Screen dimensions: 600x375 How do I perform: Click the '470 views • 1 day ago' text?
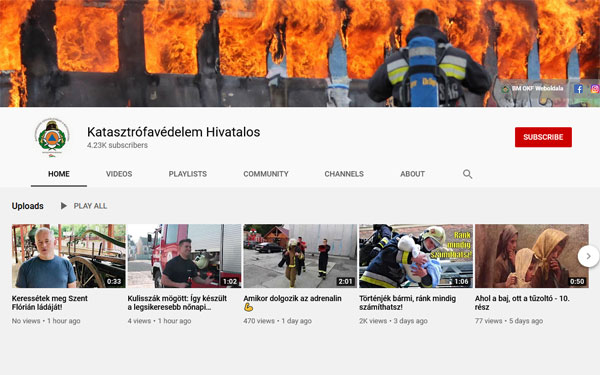click(x=277, y=321)
